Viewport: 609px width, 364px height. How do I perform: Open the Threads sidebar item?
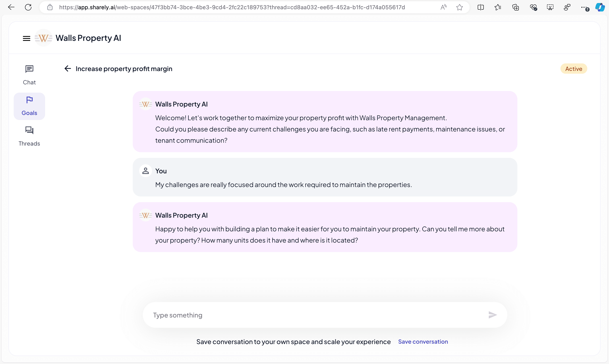pos(29,136)
